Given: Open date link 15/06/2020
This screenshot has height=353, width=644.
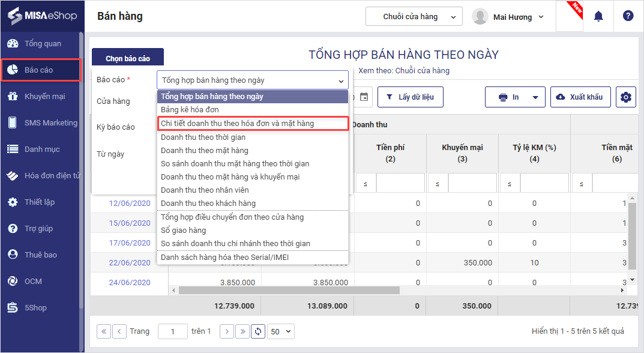Looking at the screenshot, I should click(130, 223).
